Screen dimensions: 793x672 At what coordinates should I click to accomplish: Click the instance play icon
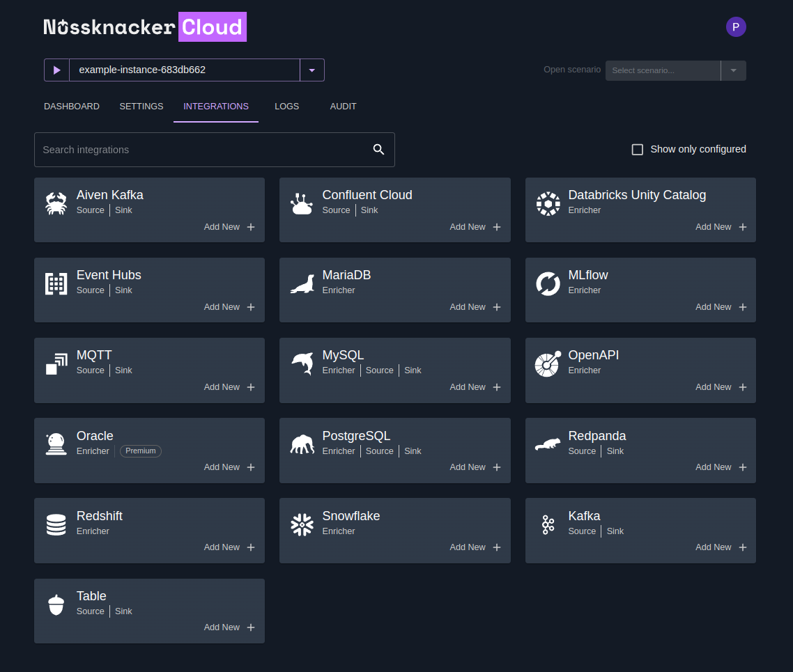(x=56, y=70)
